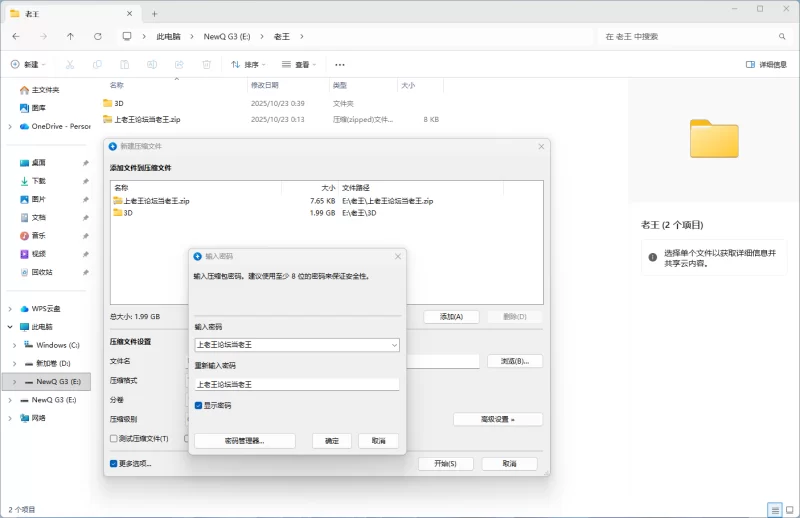Refresh the current folder view
800x518 pixels.
(97, 36)
